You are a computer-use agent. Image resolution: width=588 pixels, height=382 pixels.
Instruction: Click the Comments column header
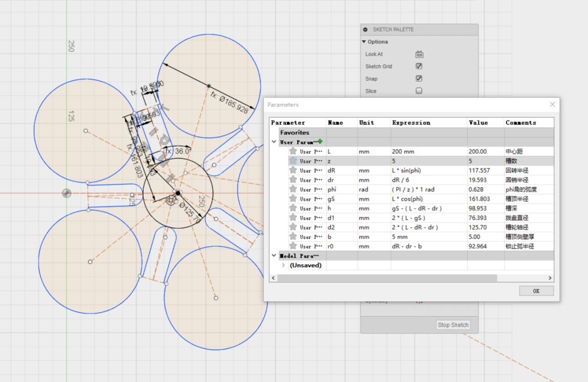click(x=520, y=123)
